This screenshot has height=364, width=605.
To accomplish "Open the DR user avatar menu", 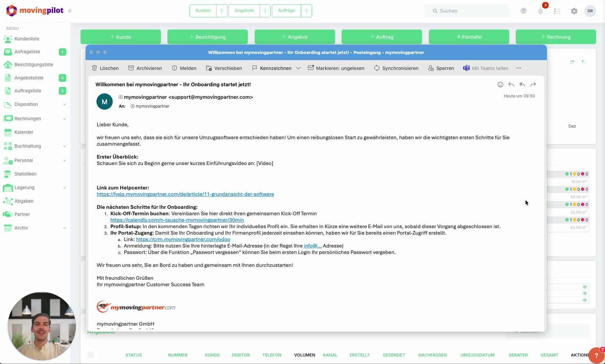I will pyautogui.click(x=590, y=11).
